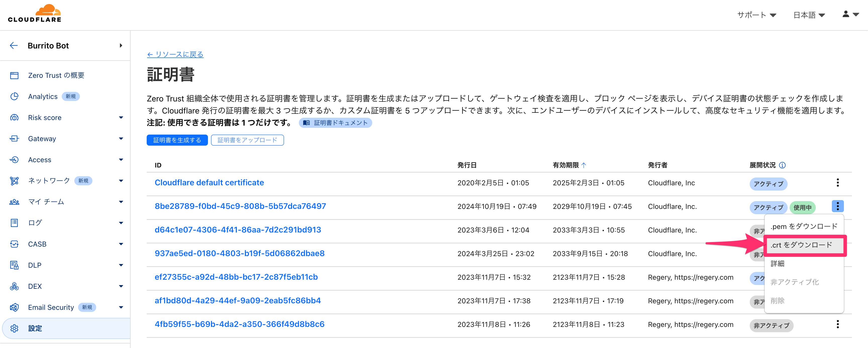
Task: Open the 日本語 language dropdown
Action: 809,15
